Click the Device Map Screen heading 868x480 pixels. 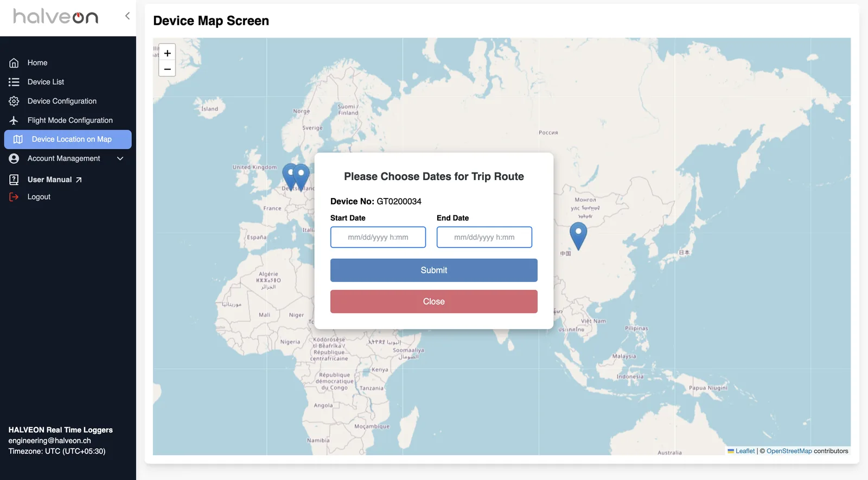pos(211,21)
